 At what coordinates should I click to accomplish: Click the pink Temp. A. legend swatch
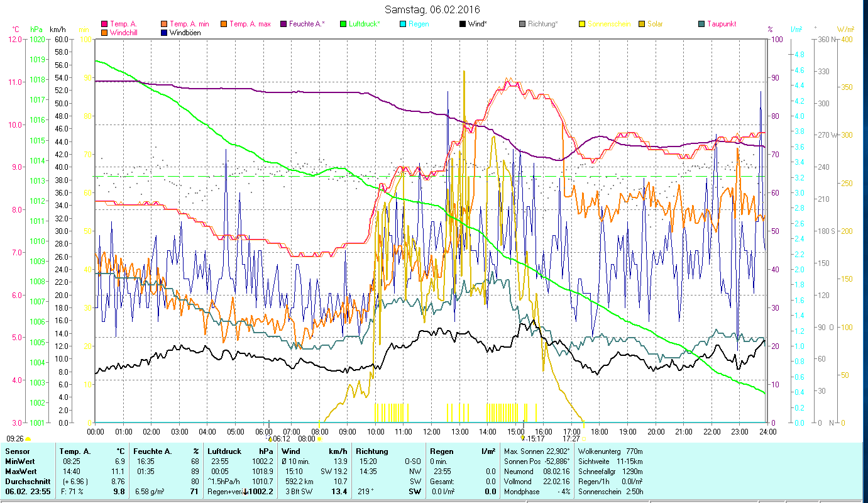[104, 24]
